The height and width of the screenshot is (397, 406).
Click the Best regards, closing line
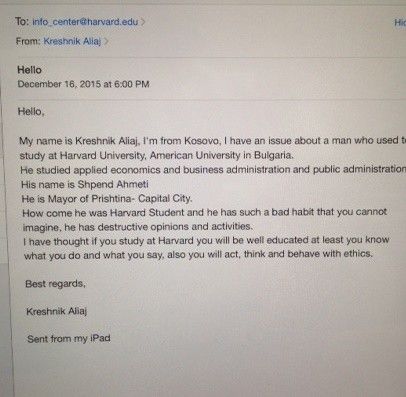(56, 284)
